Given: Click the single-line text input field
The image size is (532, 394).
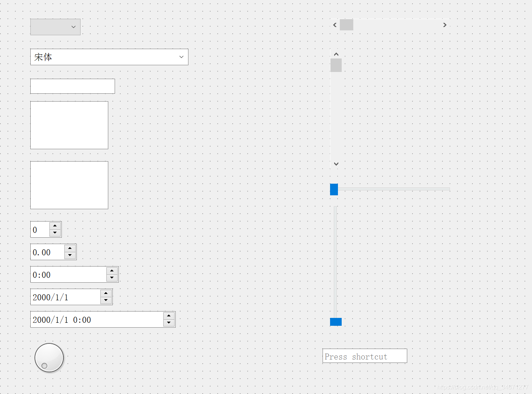Looking at the screenshot, I should point(72,86).
